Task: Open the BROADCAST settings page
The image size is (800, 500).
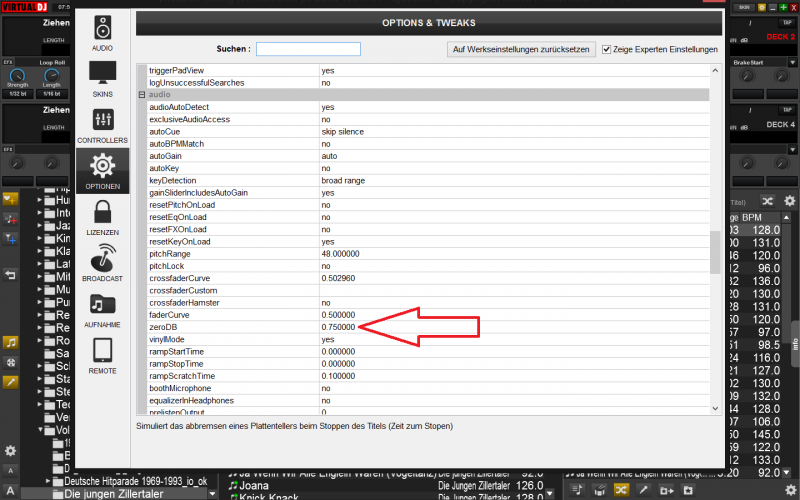Action: pyautogui.click(x=103, y=263)
